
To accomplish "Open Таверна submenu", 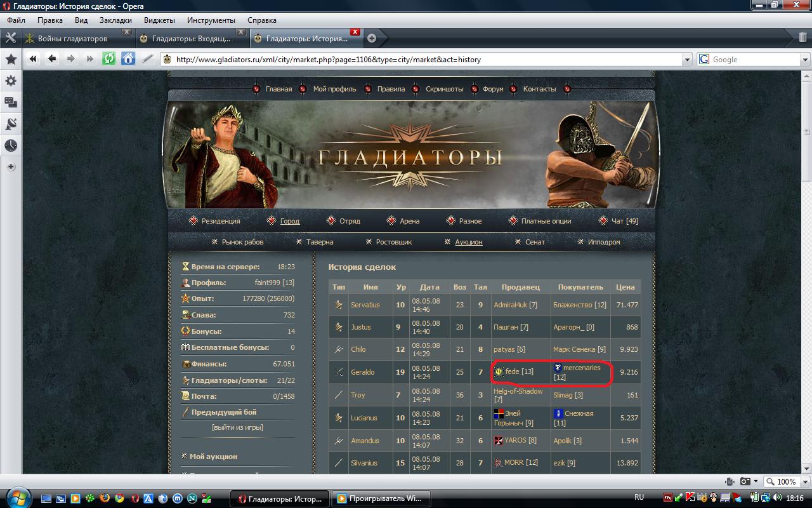I will (x=320, y=242).
